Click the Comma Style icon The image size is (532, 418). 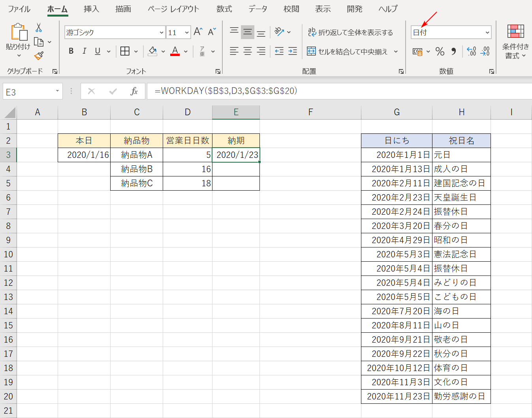[x=454, y=51]
